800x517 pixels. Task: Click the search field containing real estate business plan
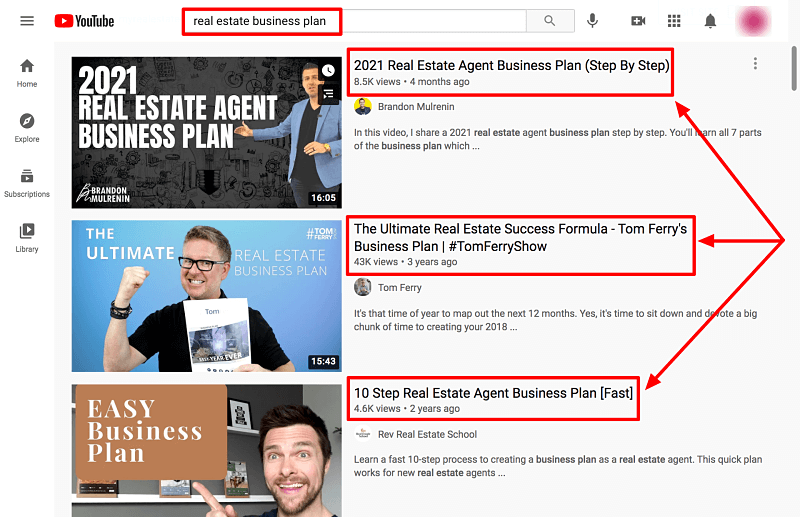(355, 21)
